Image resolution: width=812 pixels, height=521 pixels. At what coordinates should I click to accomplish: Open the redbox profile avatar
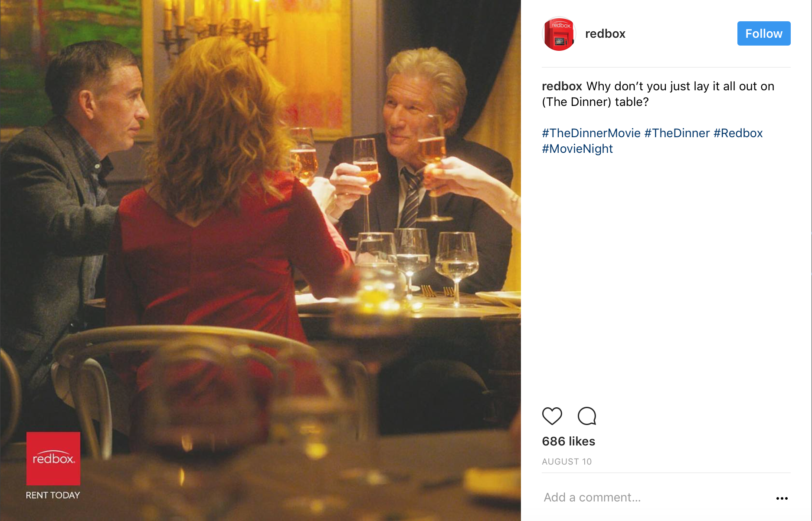[x=559, y=34]
